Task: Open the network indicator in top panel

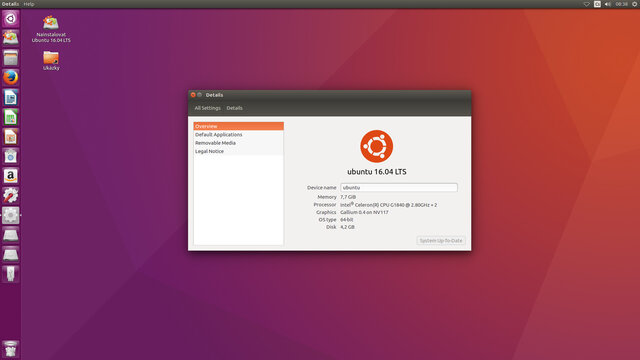Action: [x=587, y=4]
